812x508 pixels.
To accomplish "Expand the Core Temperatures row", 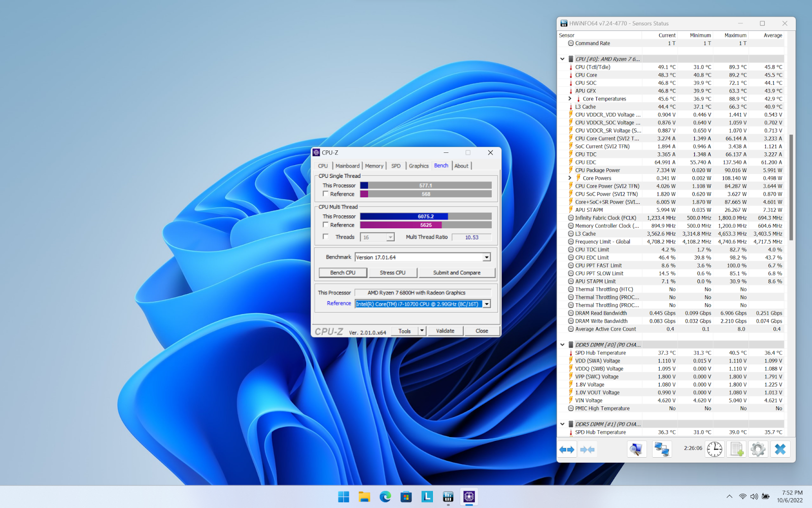I will click(570, 99).
